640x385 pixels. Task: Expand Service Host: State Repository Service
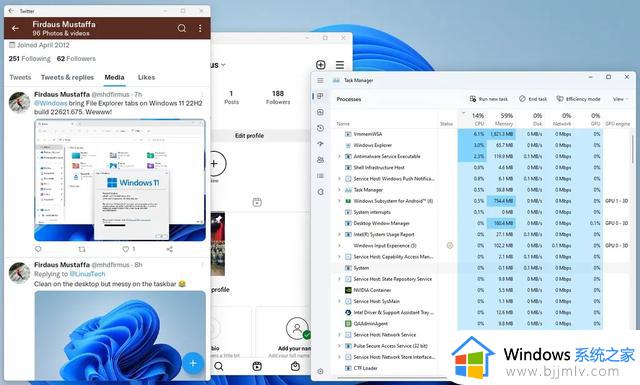click(x=339, y=279)
